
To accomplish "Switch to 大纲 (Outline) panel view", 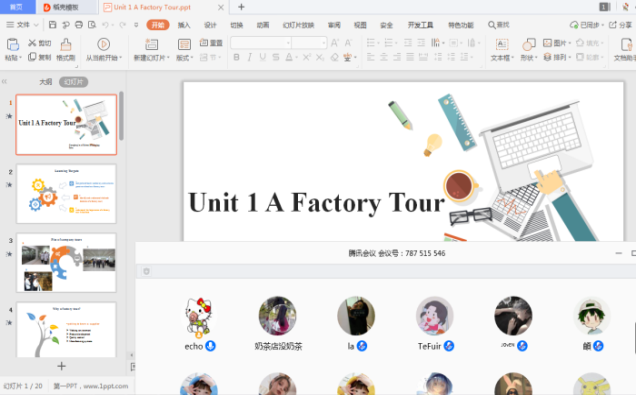I will 45,82.
